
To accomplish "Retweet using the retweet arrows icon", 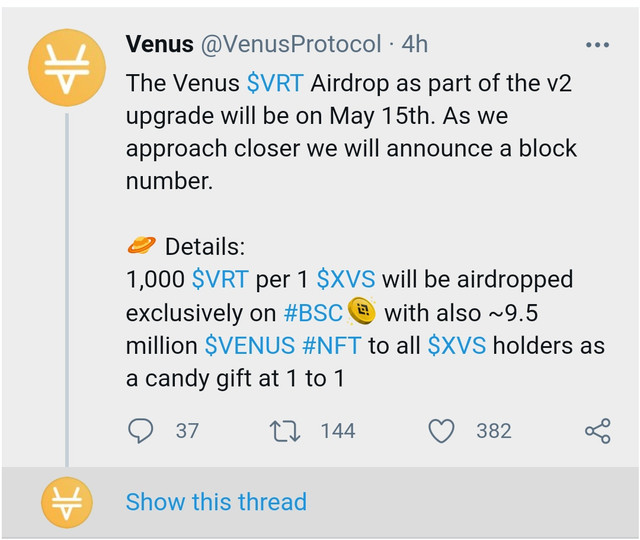I will [x=285, y=431].
